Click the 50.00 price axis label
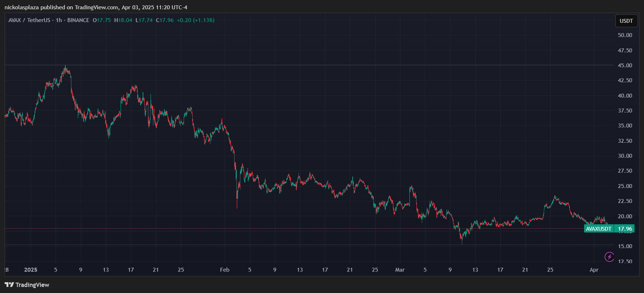Viewport: 644px width, 293px height. coord(625,35)
